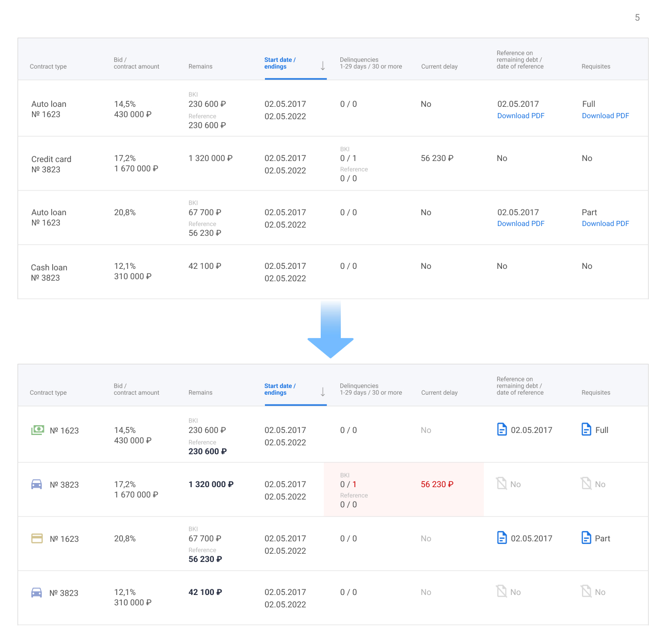Select the cash loan icon beside № 1623

point(37,430)
